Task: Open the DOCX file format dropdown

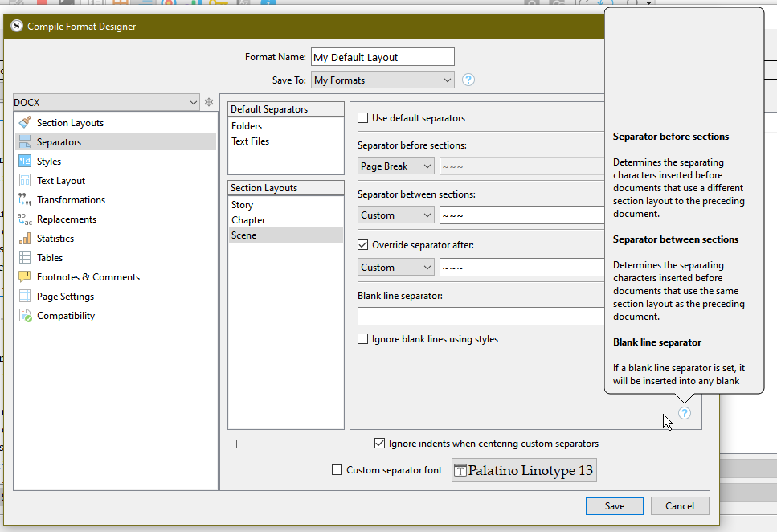Action: (x=106, y=103)
